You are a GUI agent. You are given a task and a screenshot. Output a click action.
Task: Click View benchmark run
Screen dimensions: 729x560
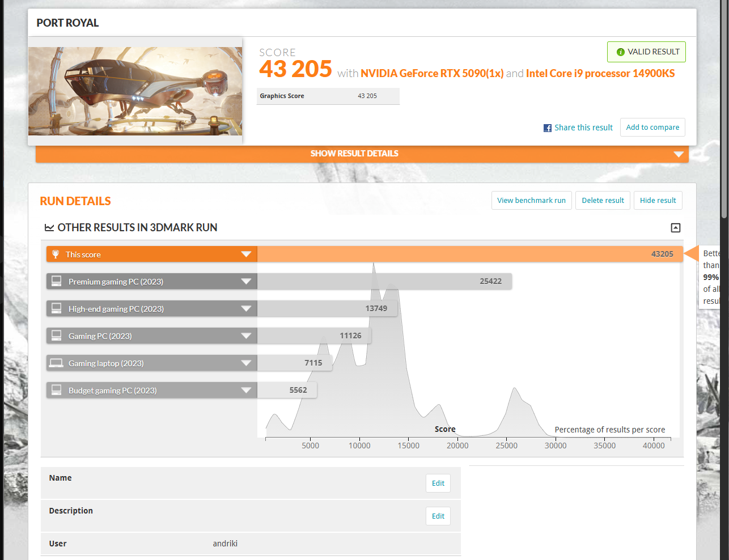tap(531, 200)
